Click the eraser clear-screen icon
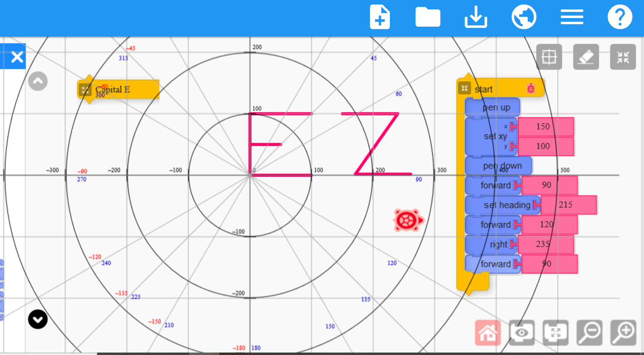Viewport: 644px width, 355px height. (586, 57)
